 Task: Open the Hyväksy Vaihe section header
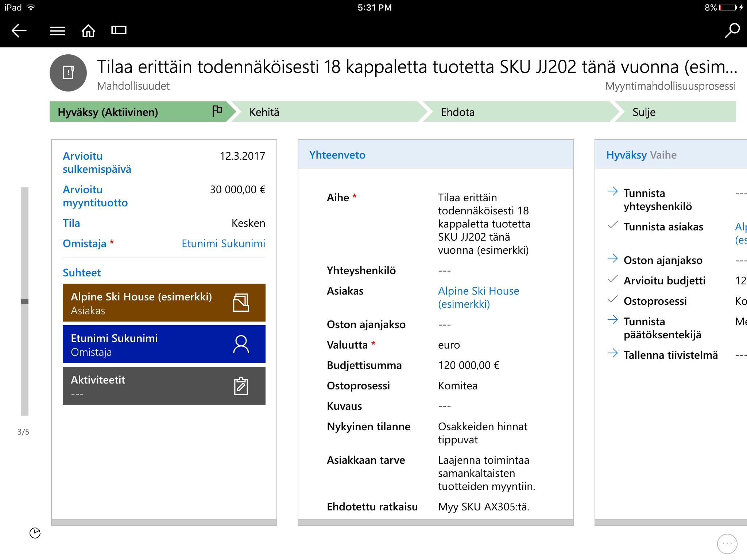click(x=671, y=155)
